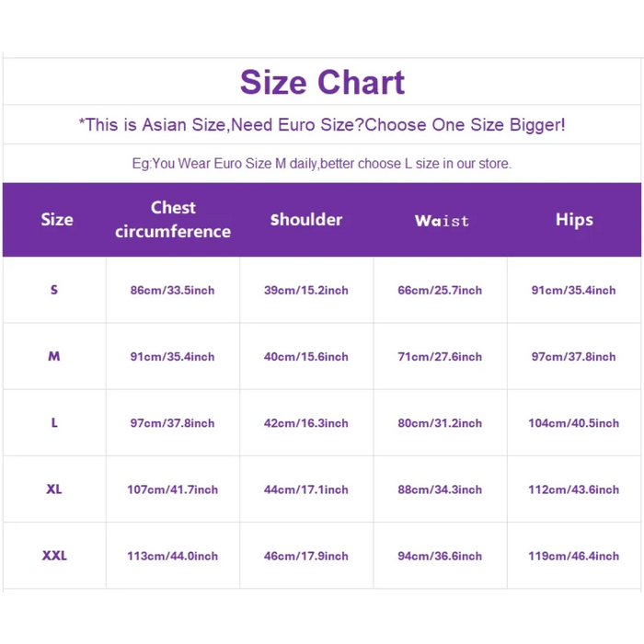This screenshot has width=644, height=644.
Task: Select the XL size row label
Action: coord(54,489)
